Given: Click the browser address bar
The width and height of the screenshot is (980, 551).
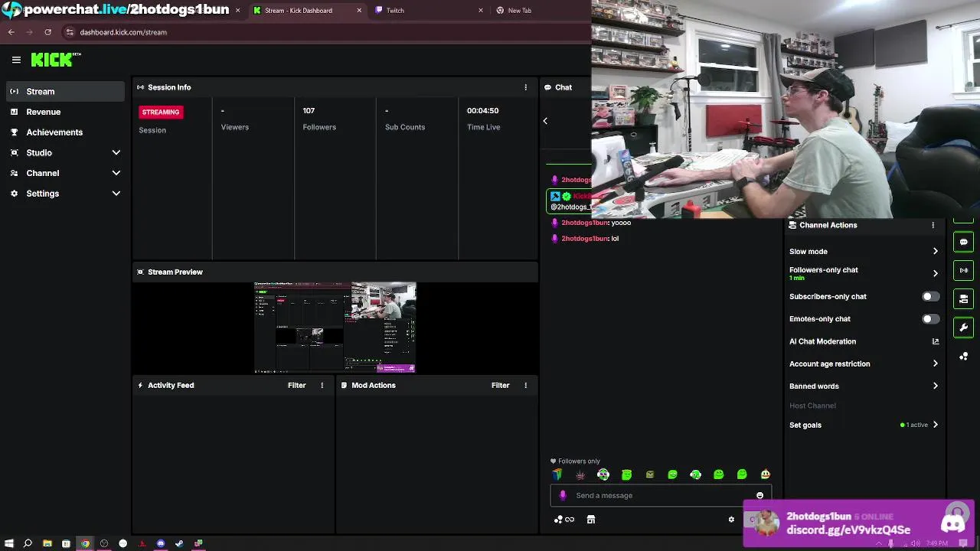Looking at the screenshot, I should [x=325, y=32].
